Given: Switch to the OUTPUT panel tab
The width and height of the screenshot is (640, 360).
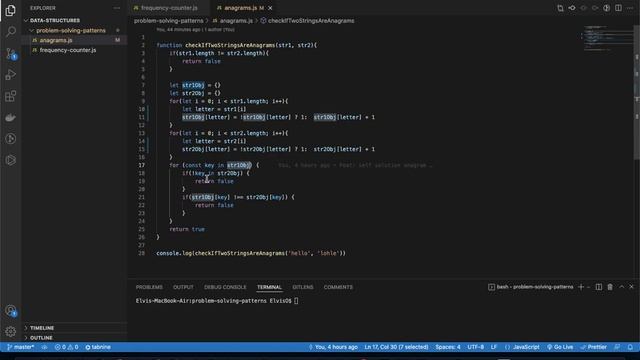Looking at the screenshot, I should coord(183,287).
